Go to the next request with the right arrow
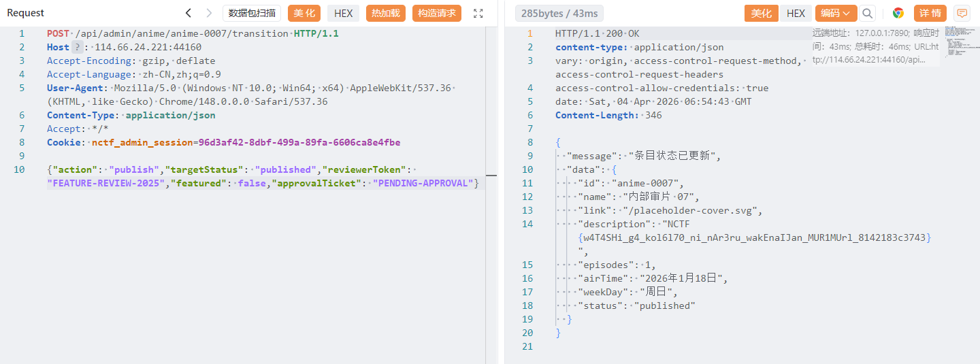The width and height of the screenshot is (980, 364). 209,13
